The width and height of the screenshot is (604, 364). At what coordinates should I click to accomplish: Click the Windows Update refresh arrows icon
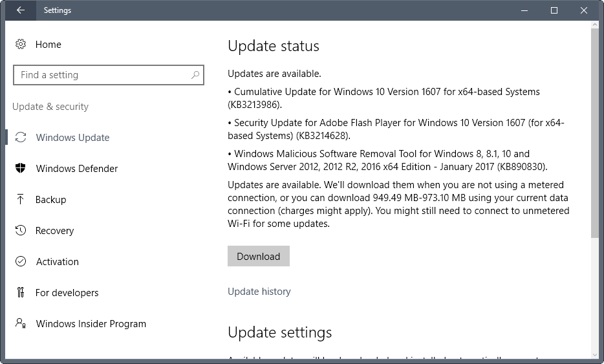tap(21, 137)
